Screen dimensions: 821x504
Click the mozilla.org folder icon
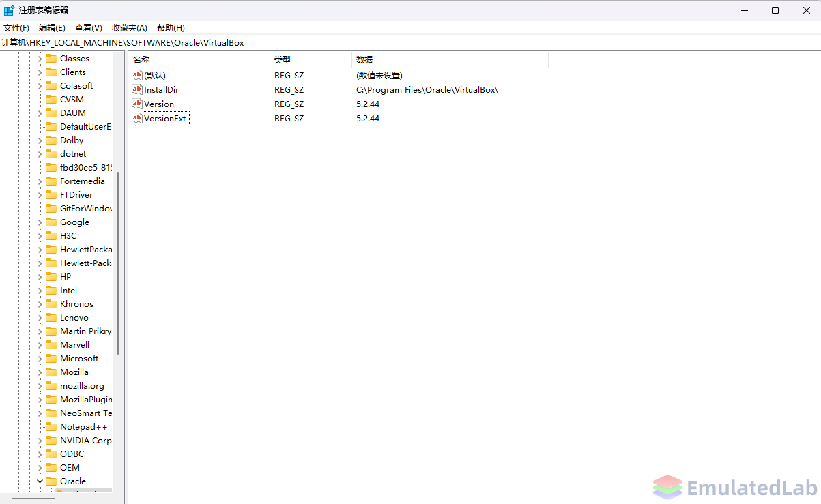(x=51, y=386)
